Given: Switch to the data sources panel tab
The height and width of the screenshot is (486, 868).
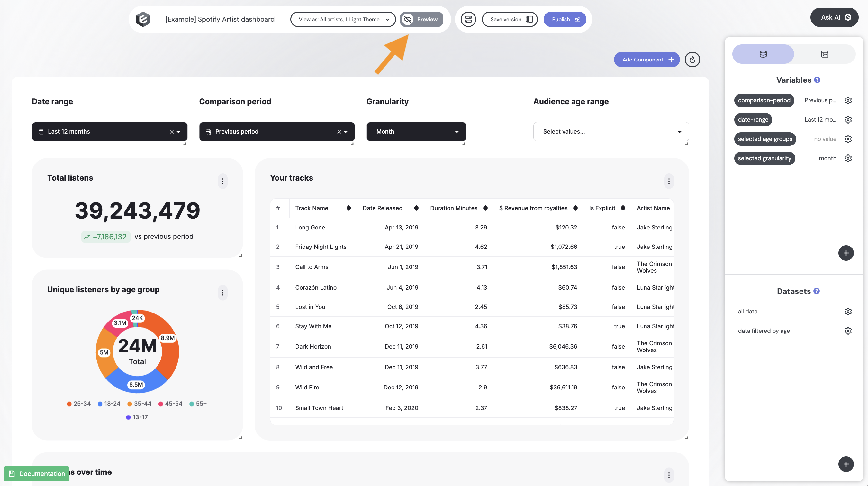Looking at the screenshot, I should (x=763, y=54).
